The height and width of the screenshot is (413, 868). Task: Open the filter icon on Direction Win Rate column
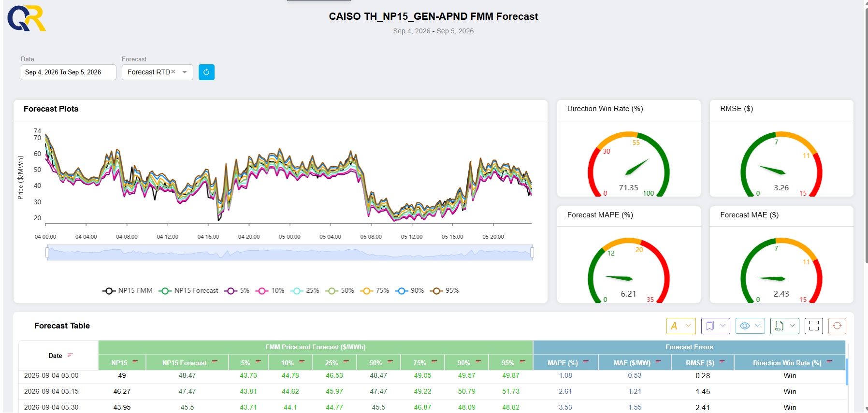tap(829, 362)
